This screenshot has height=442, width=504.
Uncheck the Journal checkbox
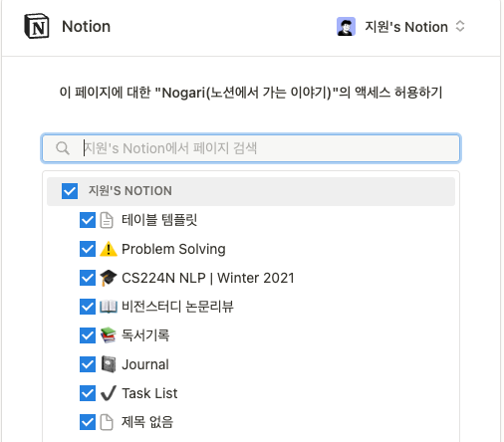coord(88,364)
